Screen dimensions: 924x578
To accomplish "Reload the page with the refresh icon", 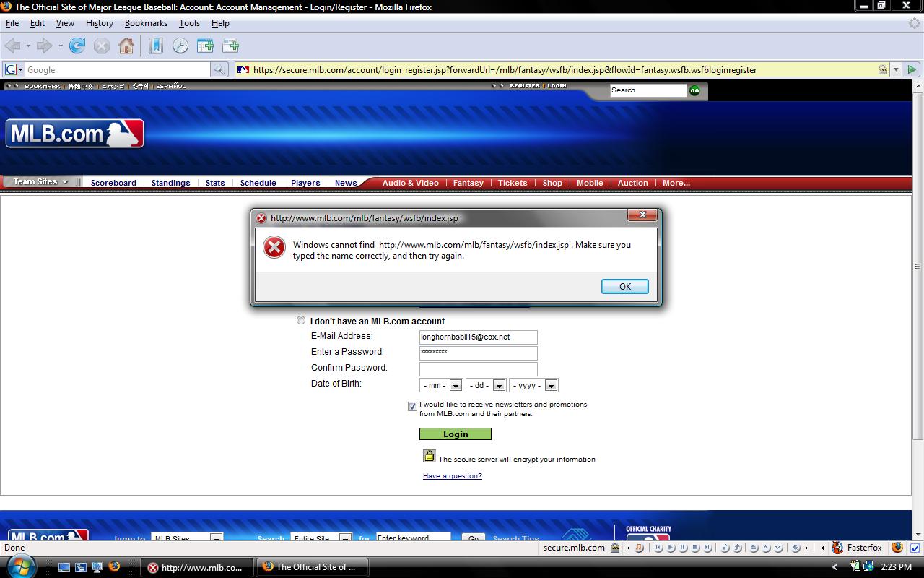I will 77,46.
